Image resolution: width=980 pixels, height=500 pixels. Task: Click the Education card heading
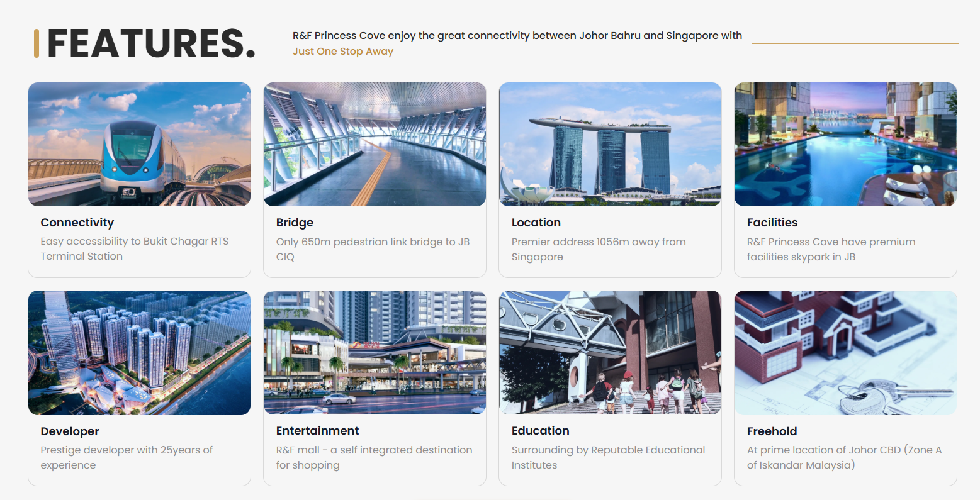coord(541,431)
